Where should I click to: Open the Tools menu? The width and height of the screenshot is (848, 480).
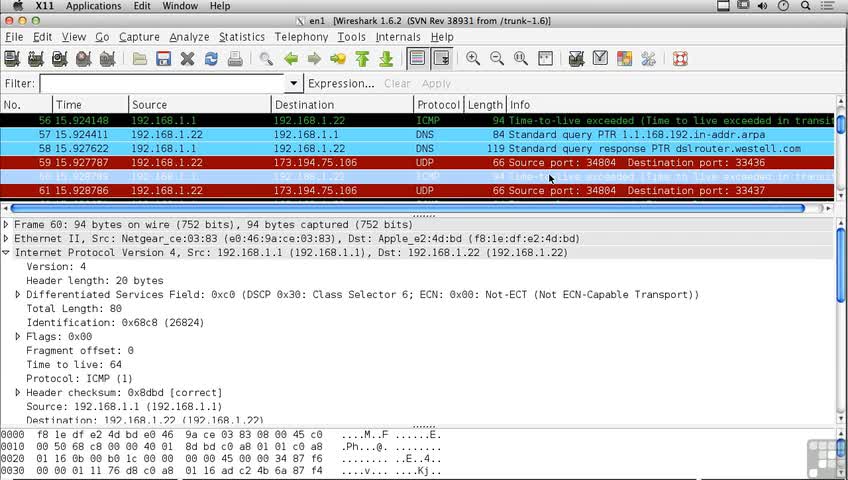click(x=352, y=37)
